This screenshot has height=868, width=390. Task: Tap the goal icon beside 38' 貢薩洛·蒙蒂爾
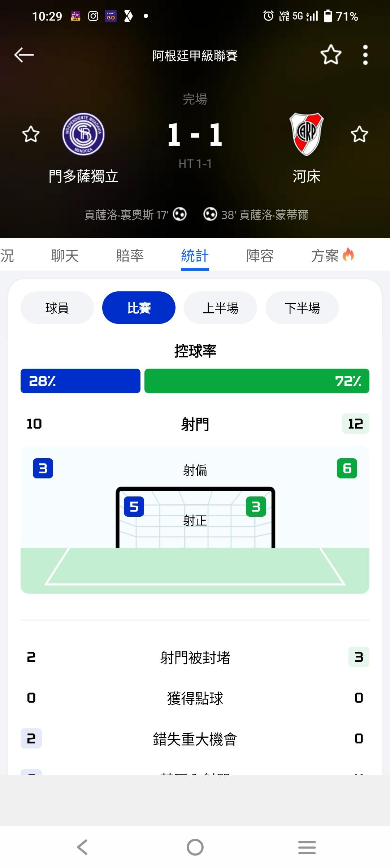[x=210, y=214]
